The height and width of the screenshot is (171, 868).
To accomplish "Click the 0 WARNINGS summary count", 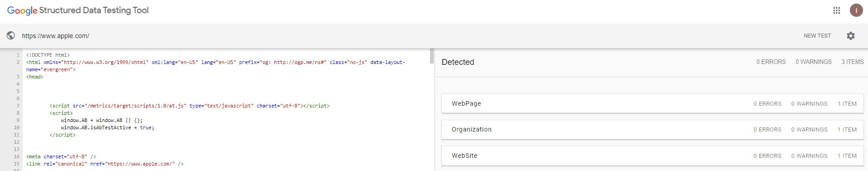I will 814,62.
